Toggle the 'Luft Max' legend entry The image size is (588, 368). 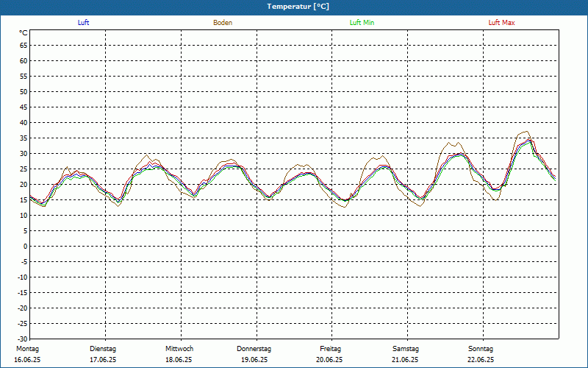point(501,23)
